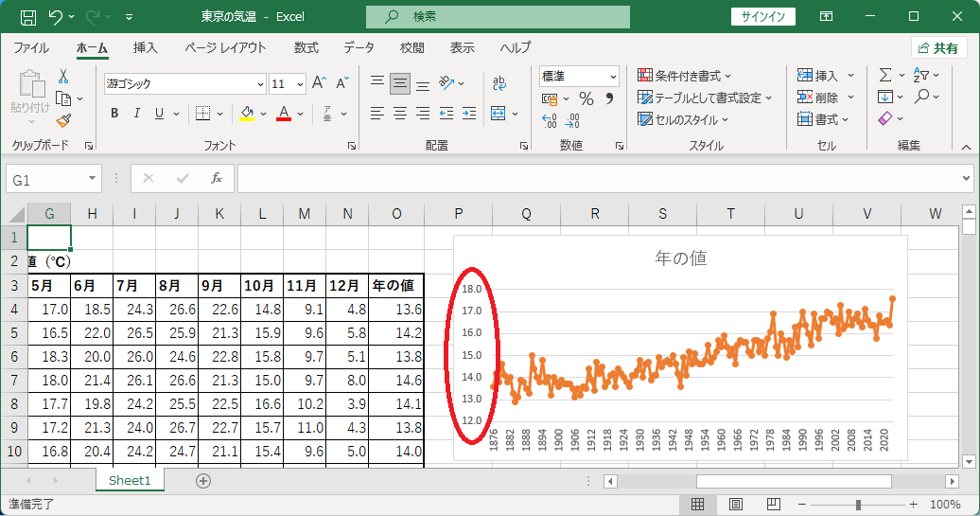Adjust the zoom slider handle
This screenshot has height=516, width=980.
(x=858, y=505)
